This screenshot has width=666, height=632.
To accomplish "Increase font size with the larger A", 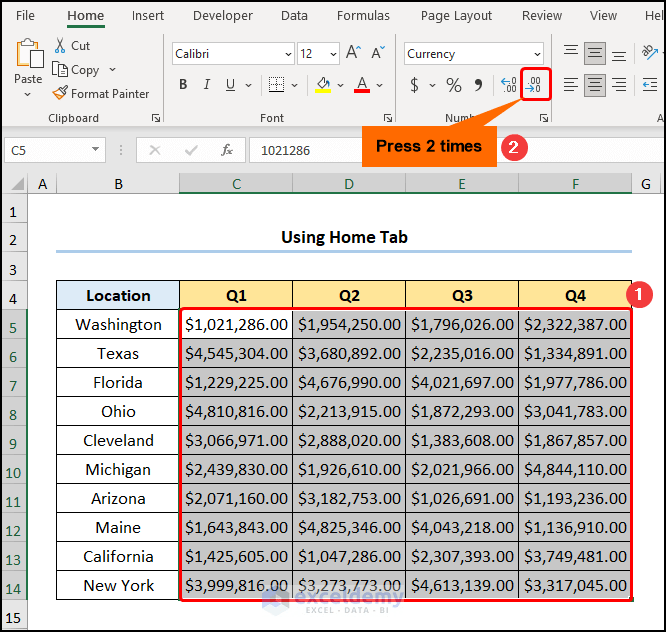I will click(x=353, y=53).
